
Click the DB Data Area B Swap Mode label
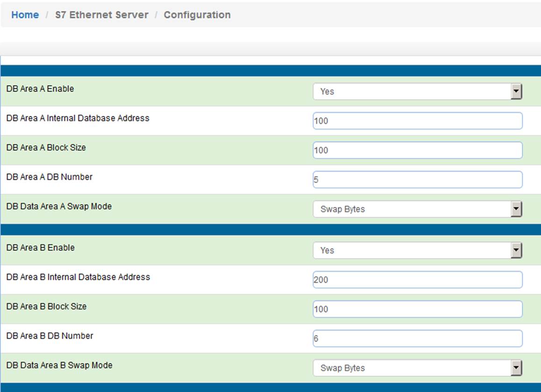click(59, 365)
